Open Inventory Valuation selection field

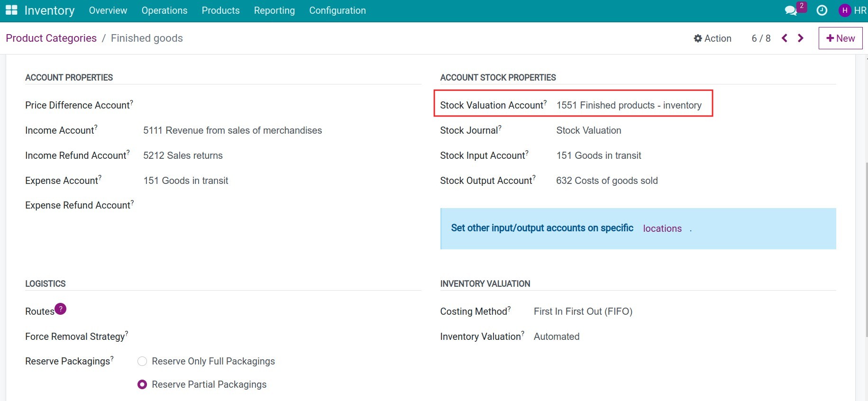(x=557, y=337)
